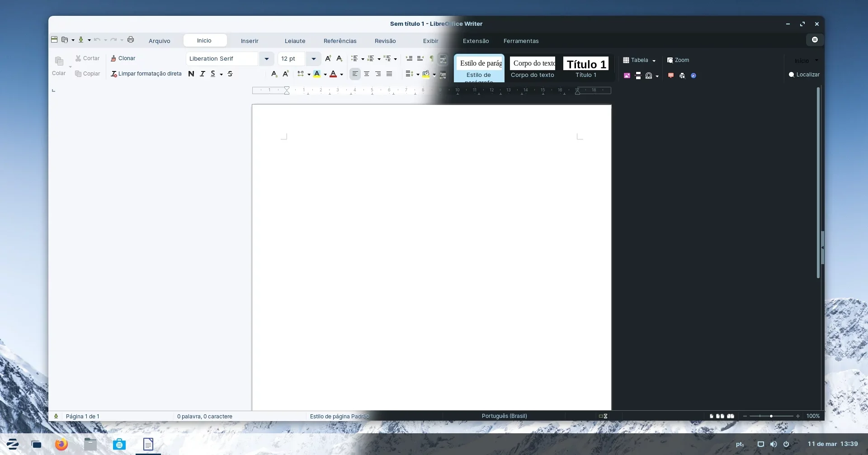Click the Increase indent icon

[x=409, y=58]
